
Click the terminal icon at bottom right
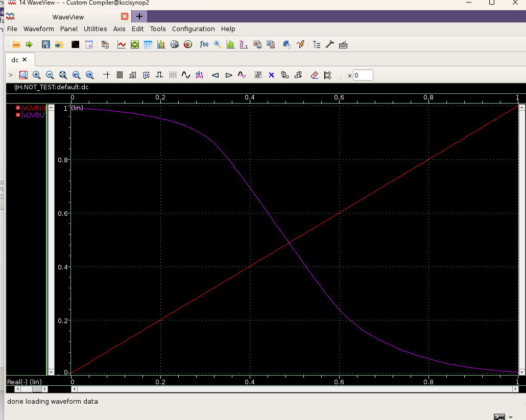pyautogui.click(x=499, y=416)
